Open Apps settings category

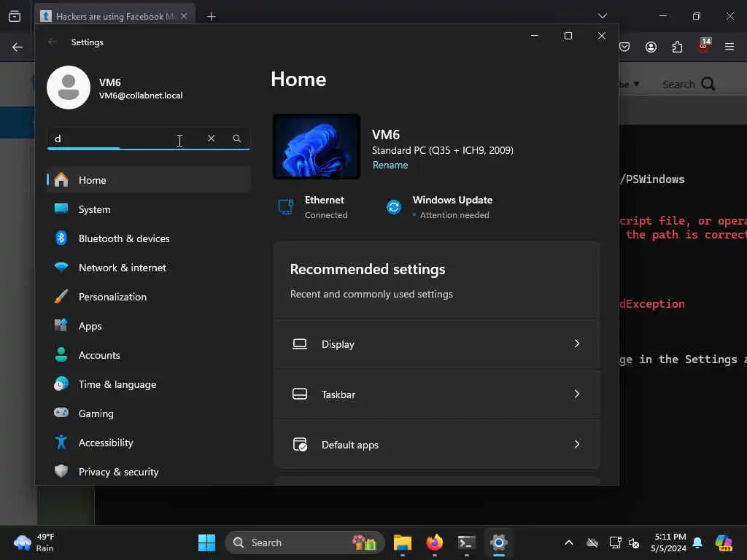tap(149, 326)
